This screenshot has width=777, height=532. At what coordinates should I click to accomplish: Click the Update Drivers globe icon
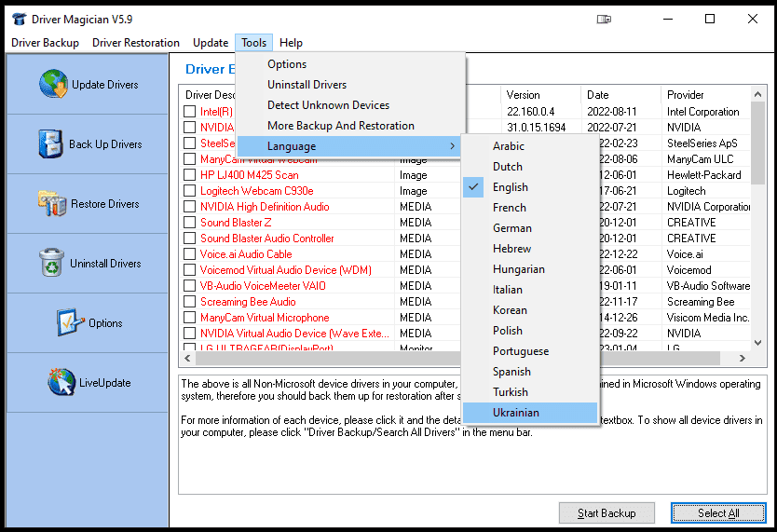(53, 84)
